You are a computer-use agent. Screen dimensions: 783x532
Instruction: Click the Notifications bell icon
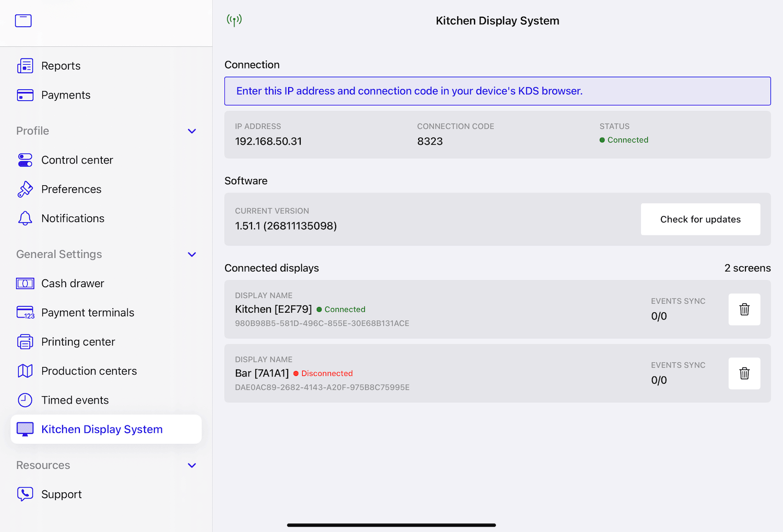coord(25,218)
